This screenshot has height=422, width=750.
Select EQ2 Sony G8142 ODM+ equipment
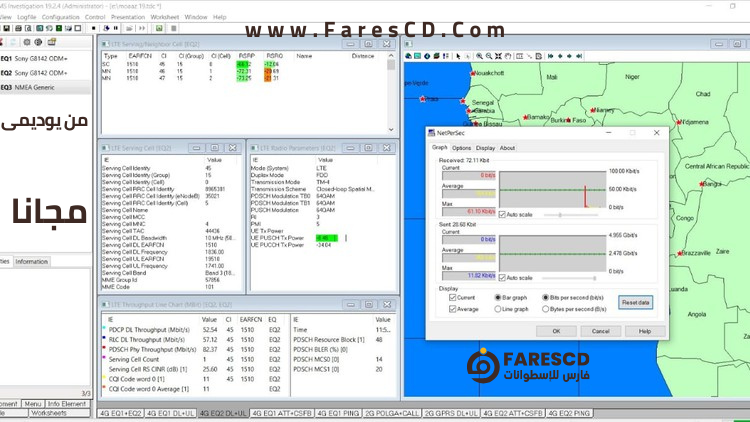tap(45, 73)
